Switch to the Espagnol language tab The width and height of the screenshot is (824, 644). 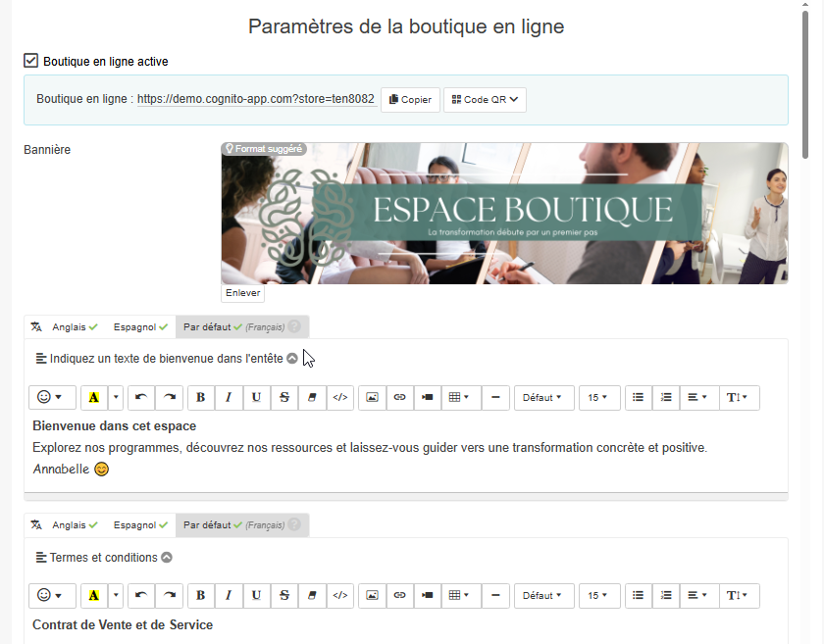pyautogui.click(x=138, y=326)
